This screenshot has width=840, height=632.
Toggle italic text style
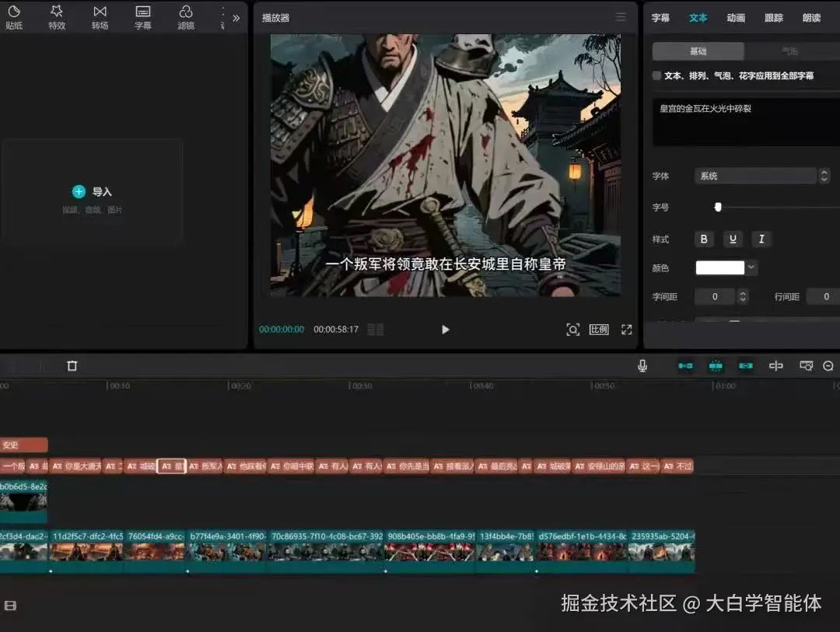761,239
